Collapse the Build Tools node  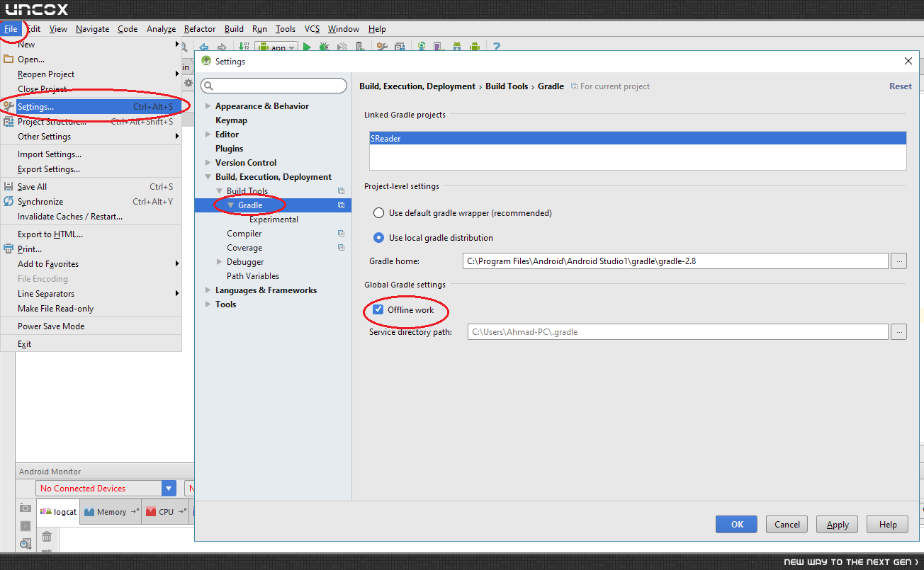click(x=220, y=191)
